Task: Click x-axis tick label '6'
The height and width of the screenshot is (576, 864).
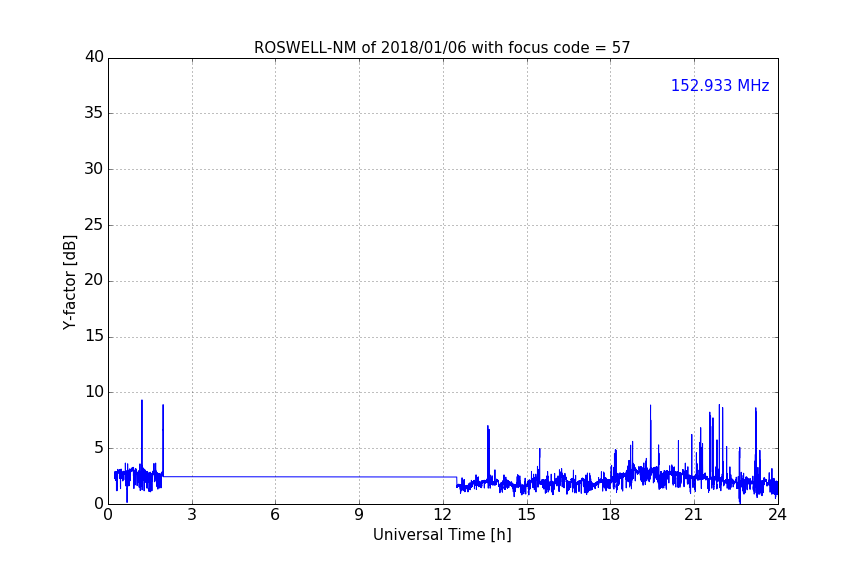Action: [275, 515]
